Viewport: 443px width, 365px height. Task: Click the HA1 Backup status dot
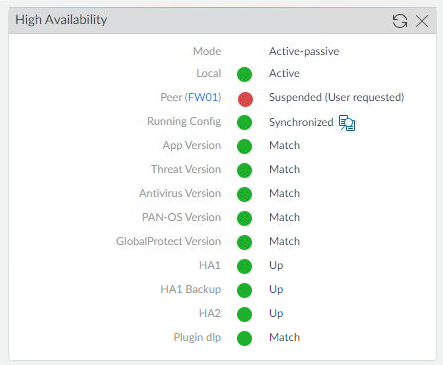244,290
